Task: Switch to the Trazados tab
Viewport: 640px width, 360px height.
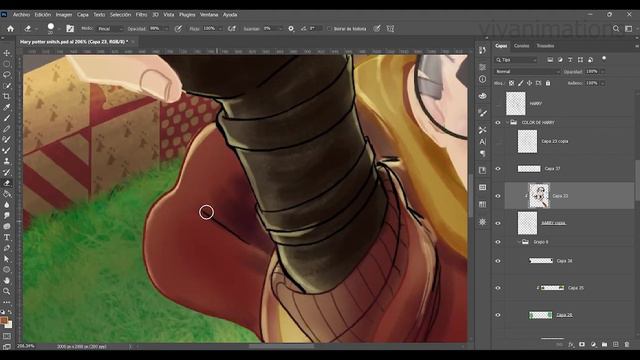Action: coord(545,46)
